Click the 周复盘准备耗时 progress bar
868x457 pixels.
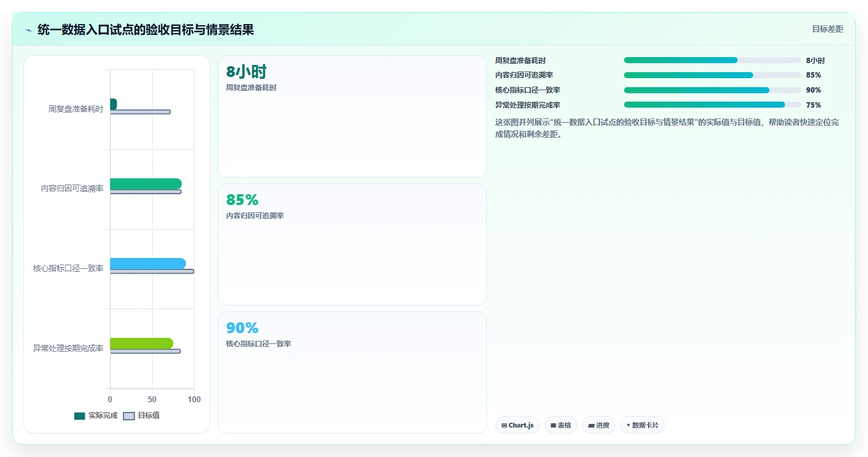(x=712, y=60)
